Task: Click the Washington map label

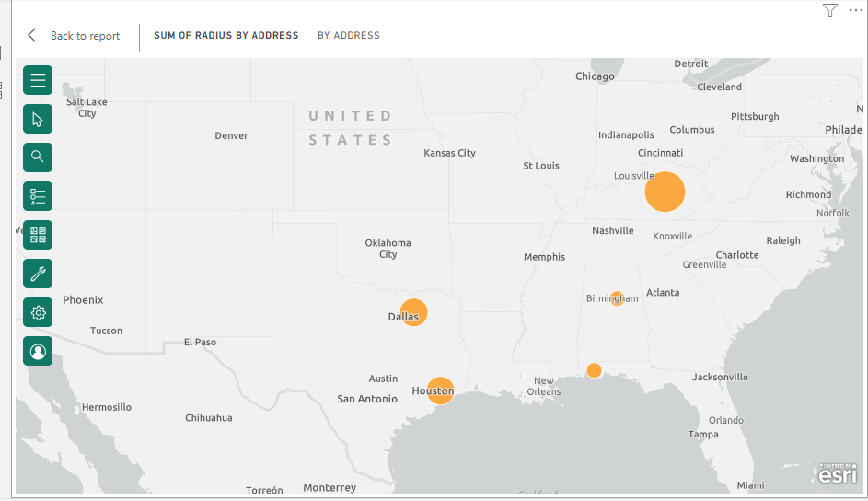Action: (817, 159)
